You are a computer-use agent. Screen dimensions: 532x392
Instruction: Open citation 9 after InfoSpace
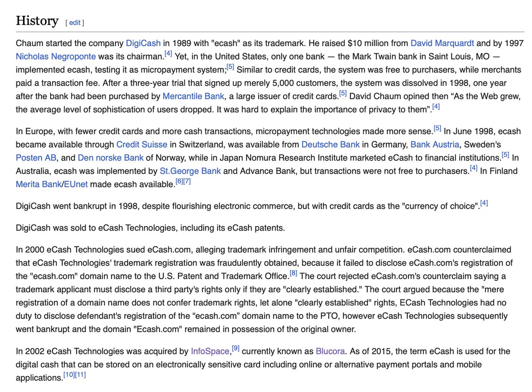[236, 349]
